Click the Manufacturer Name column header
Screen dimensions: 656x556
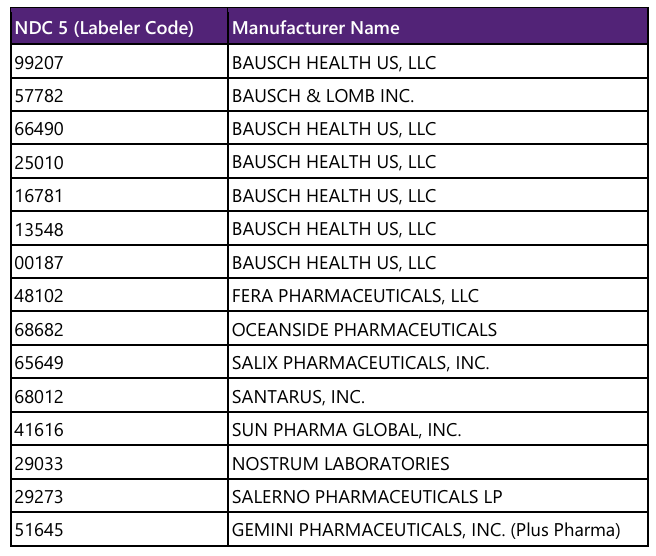coord(316,28)
